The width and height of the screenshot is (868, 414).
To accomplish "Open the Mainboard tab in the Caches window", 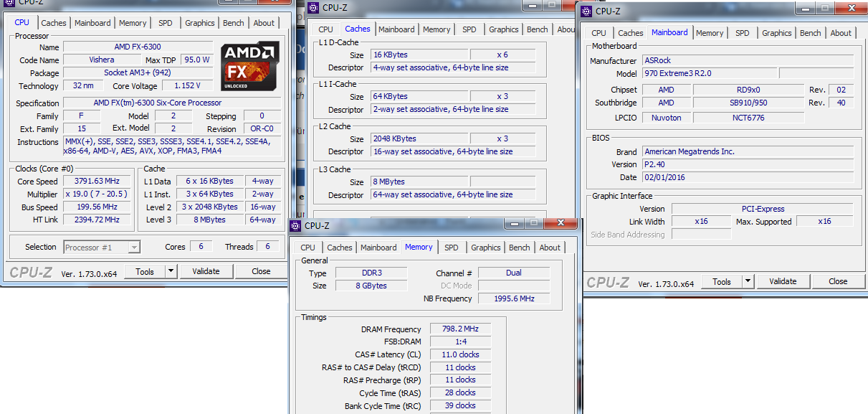I will (x=397, y=29).
